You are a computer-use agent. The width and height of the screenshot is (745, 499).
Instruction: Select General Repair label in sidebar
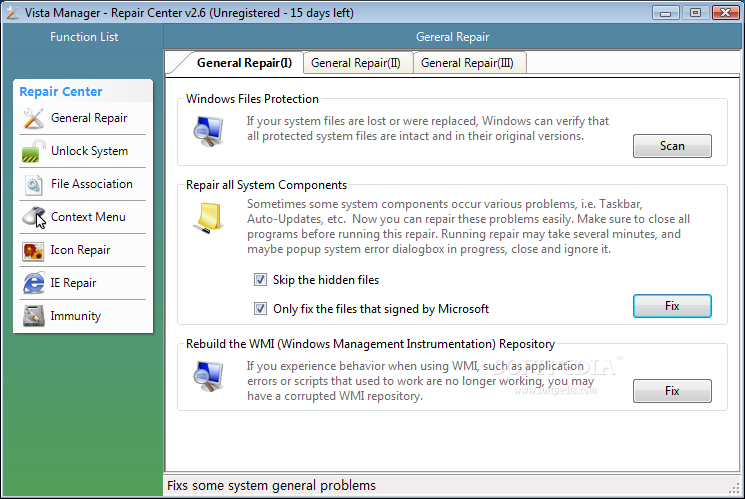(x=89, y=118)
